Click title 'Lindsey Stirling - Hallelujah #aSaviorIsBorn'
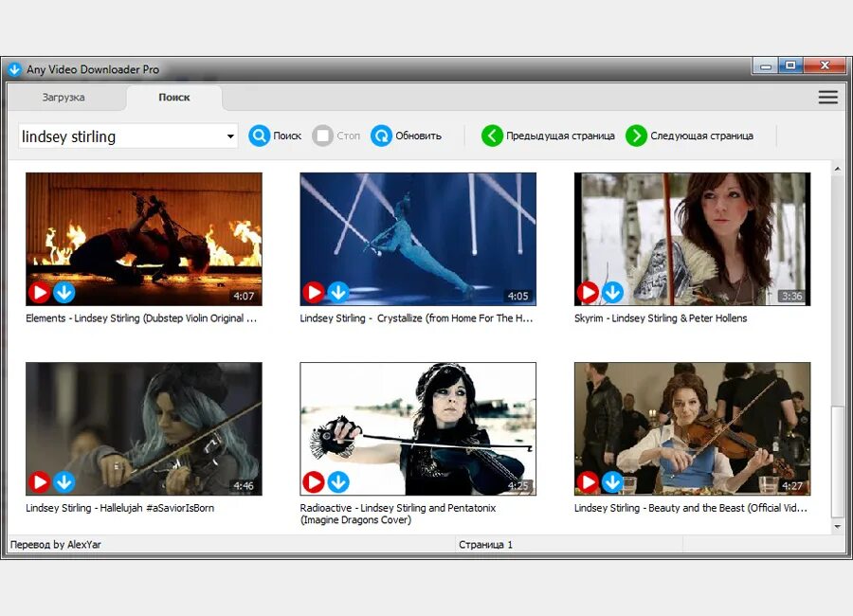The width and height of the screenshot is (853, 616). coord(119,508)
